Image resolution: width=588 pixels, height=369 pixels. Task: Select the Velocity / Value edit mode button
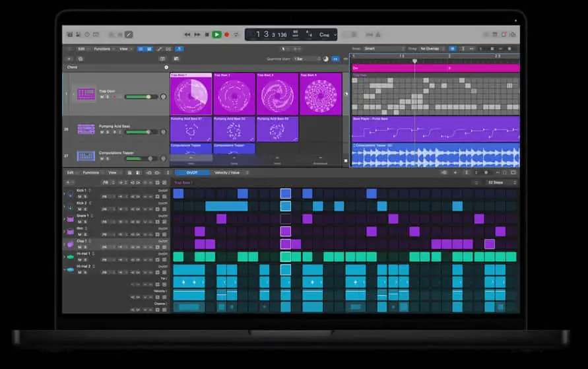pyautogui.click(x=227, y=172)
